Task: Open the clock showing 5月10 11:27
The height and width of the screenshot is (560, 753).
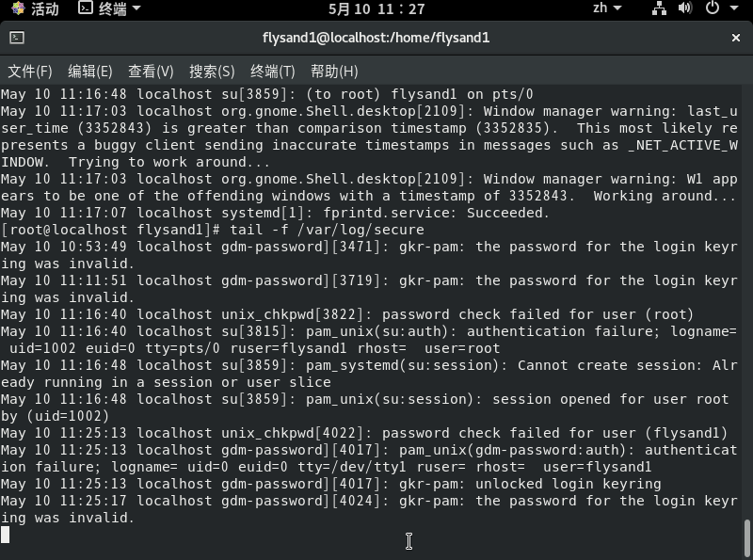Action: tap(376, 8)
